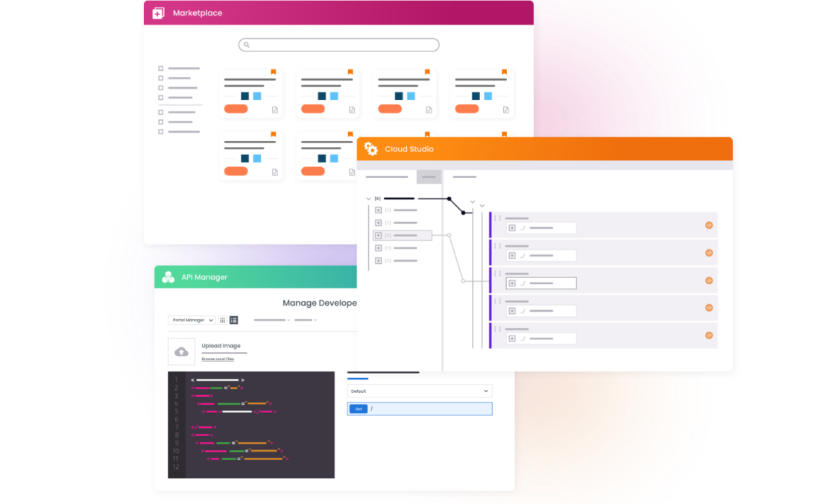Toggle the bottom checkbox in the Marketplace sidebar
Viewport: 835px width, 504px height.
coord(160,131)
